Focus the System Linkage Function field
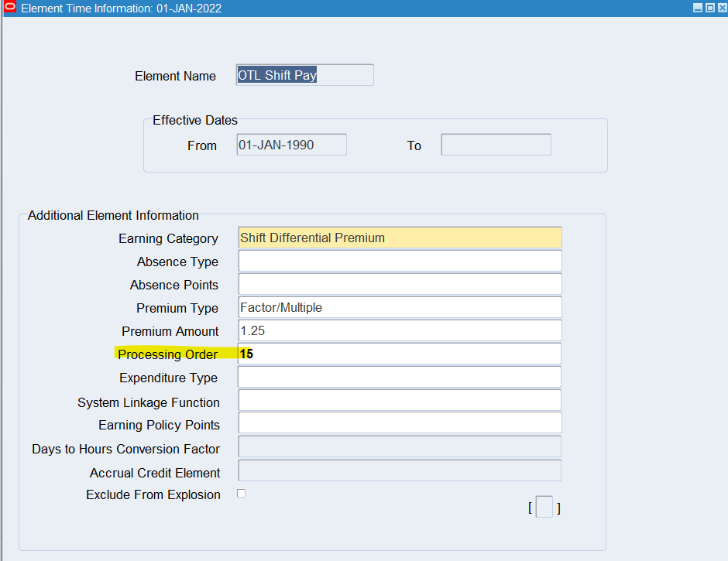This screenshot has height=561, width=728. click(400, 400)
